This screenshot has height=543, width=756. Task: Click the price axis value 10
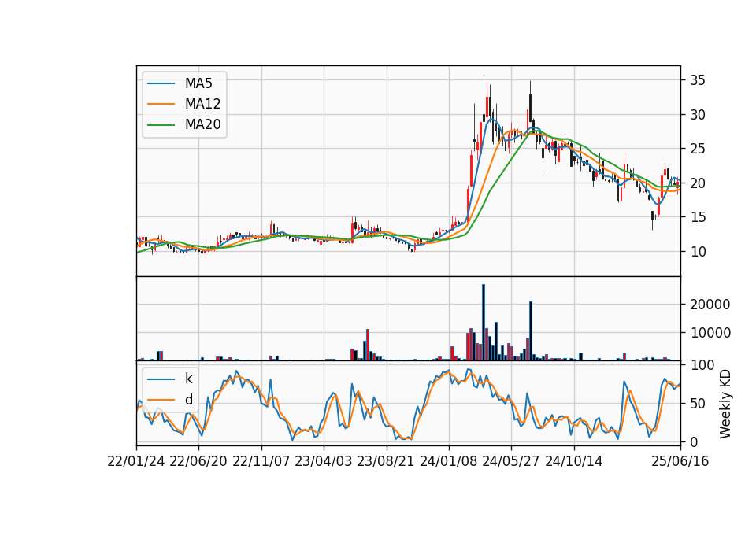click(697, 252)
